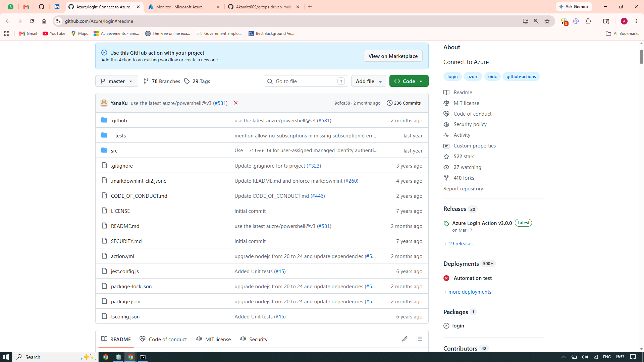
Task: View the 236 Commits history
Action: (404, 103)
